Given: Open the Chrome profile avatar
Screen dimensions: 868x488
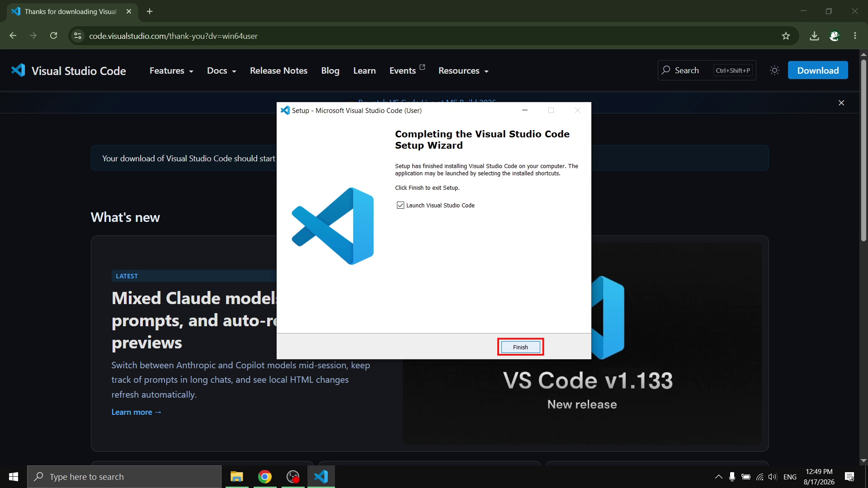Looking at the screenshot, I should (x=835, y=36).
